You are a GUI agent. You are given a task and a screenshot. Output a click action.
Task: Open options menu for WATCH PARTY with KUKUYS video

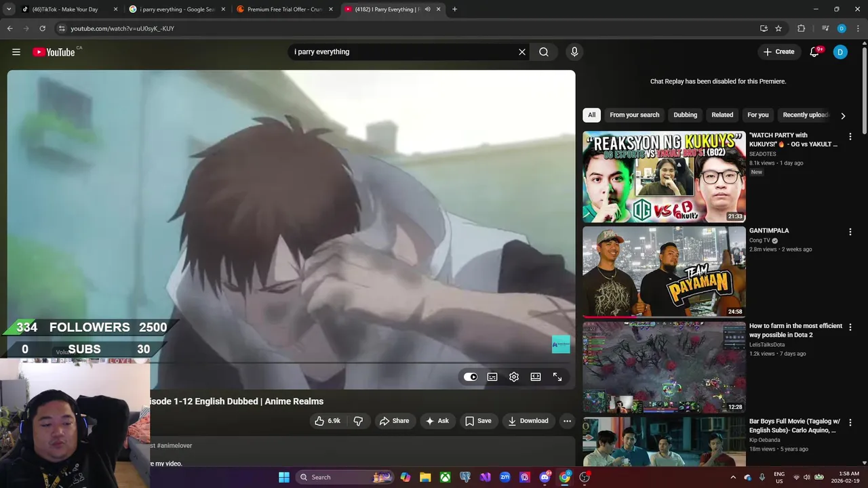tap(850, 136)
